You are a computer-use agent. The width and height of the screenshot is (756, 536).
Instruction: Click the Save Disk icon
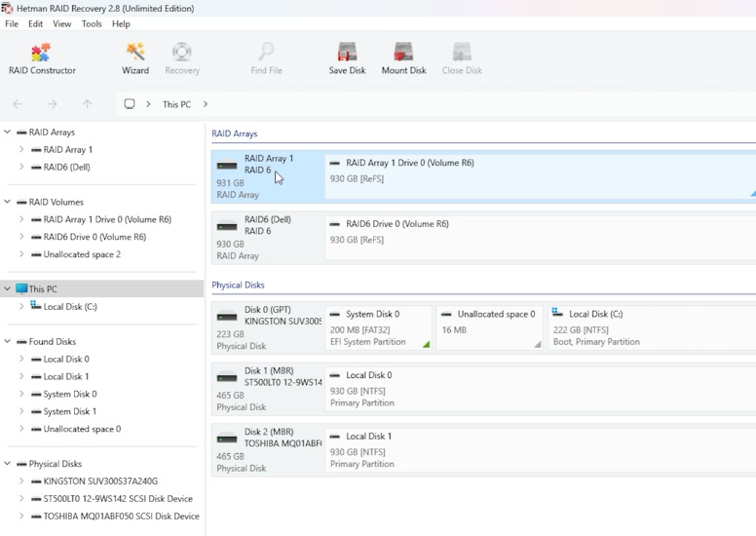(347, 52)
